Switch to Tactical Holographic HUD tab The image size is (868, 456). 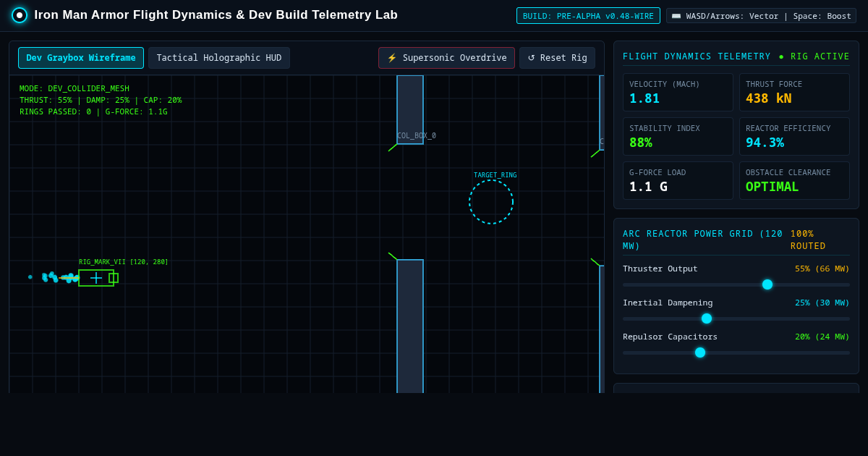click(x=219, y=58)
